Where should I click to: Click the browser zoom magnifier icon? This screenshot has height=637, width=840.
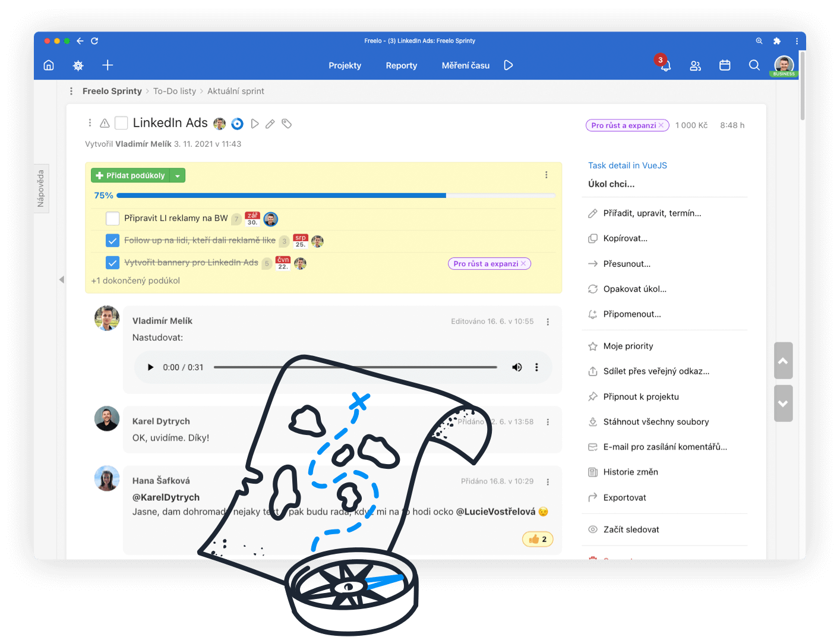[x=759, y=41]
